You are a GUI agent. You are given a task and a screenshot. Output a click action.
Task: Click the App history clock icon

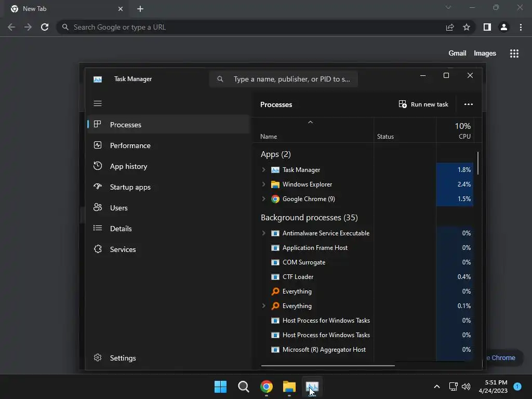pos(97,166)
